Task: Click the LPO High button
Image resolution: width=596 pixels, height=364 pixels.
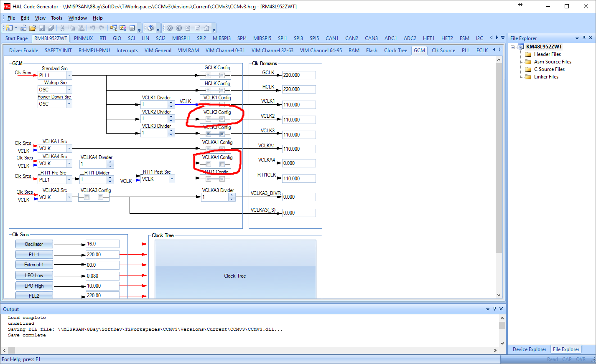Action: (x=34, y=286)
